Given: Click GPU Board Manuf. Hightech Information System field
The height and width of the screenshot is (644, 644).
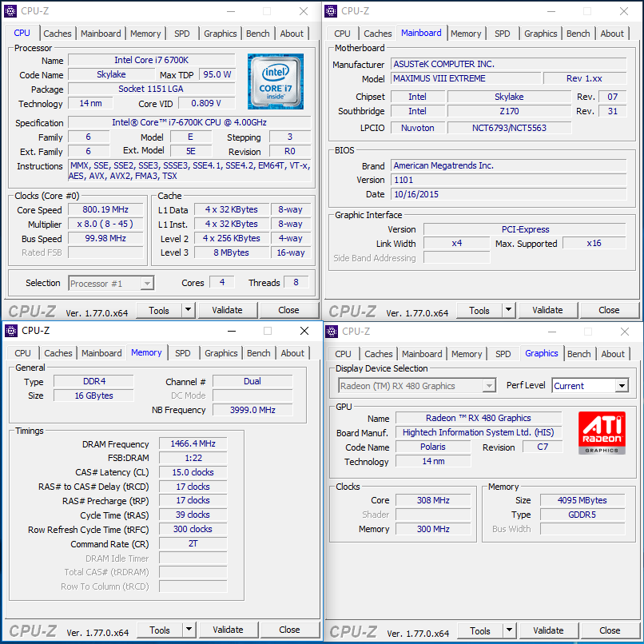Looking at the screenshot, I should [479, 432].
